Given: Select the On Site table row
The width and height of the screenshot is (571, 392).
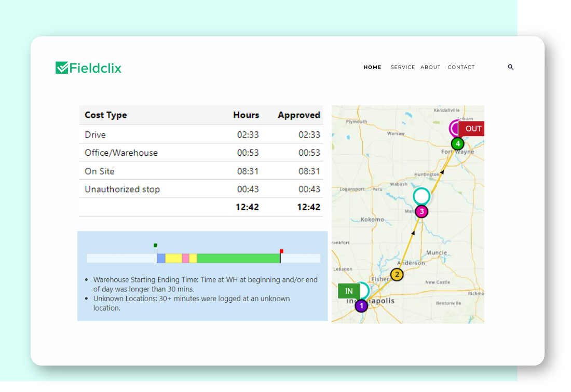Looking at the screenshot, I should coord(201,171).
